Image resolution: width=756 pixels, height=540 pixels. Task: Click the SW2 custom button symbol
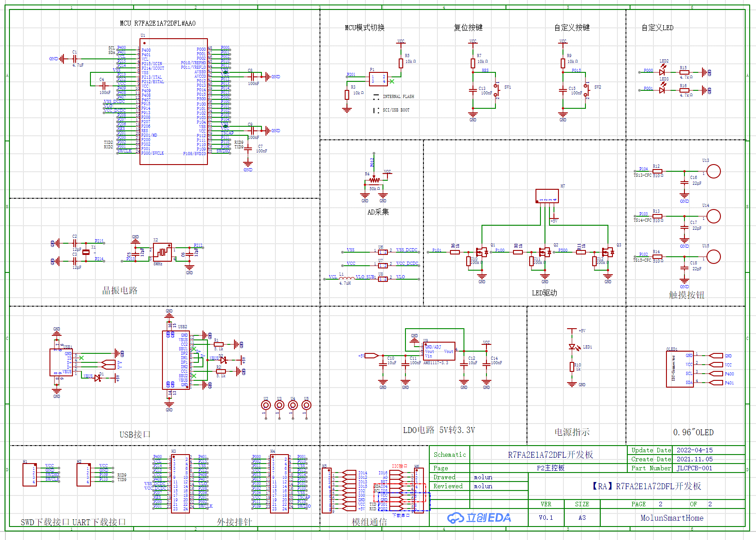click(x=587, y=90)
